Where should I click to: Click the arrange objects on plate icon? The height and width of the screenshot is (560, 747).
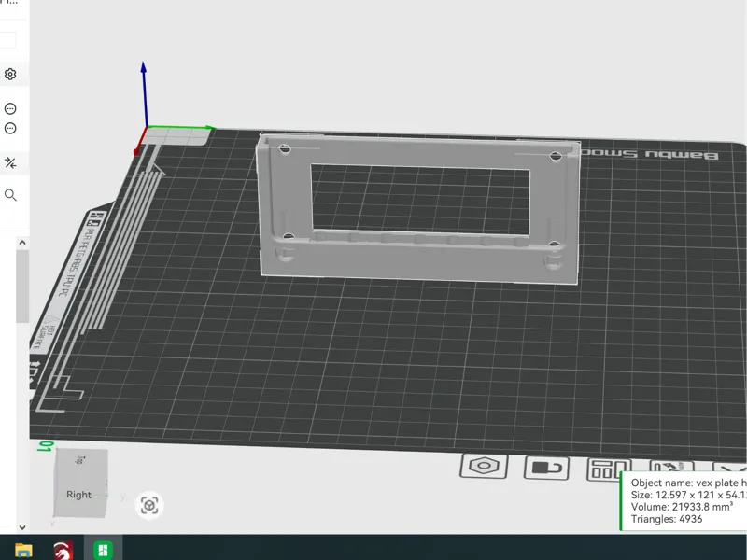tap(609, 469)
